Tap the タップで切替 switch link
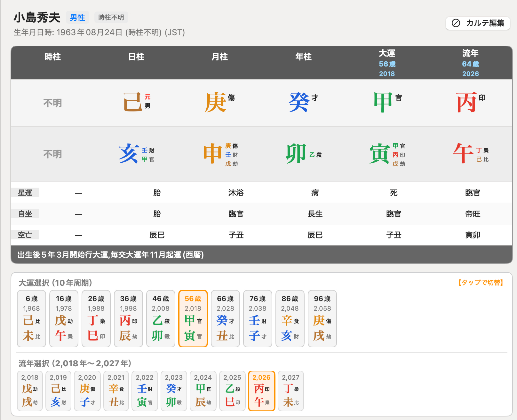The width and height of the screenshot is (517, 420). [481, 283]
